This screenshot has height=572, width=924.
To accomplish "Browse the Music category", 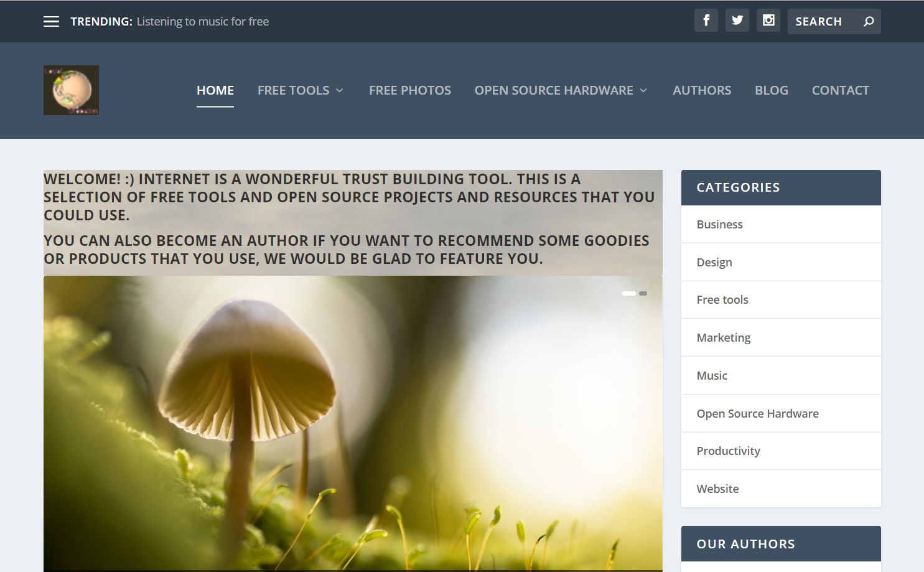I will click(712, 376).
